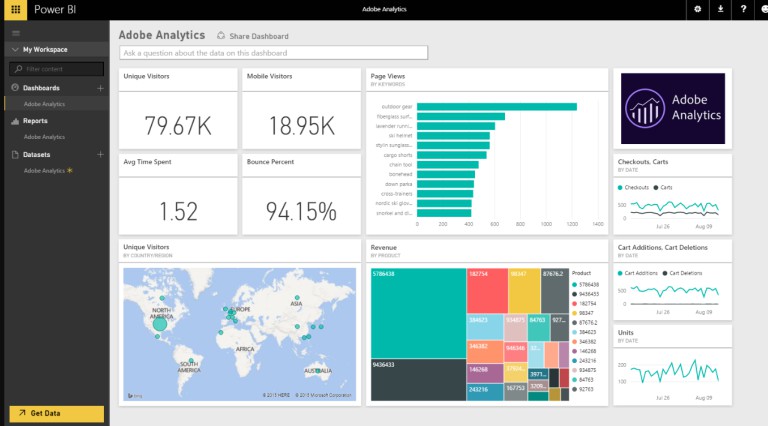Click the dark 9436433 treemap block
768x426 pixels.
coord(418,380)
